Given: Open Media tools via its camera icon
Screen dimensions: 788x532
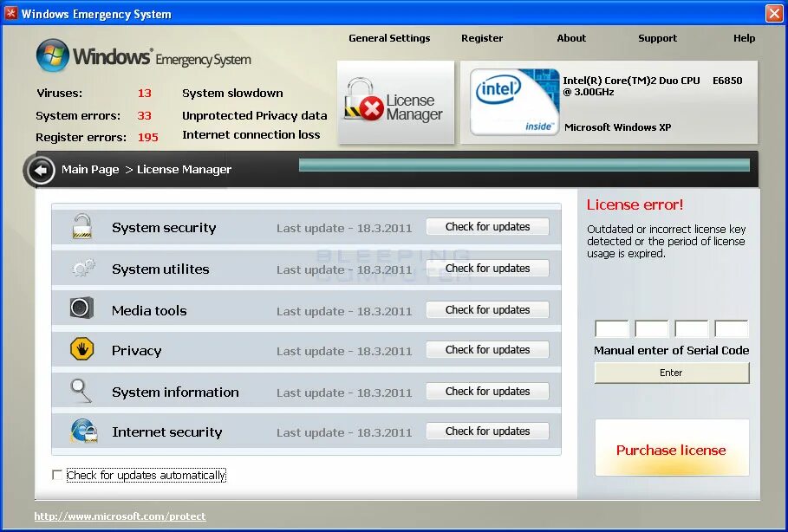Looking at the screenshot, I should pyautogui.click(x=81, y=309).
